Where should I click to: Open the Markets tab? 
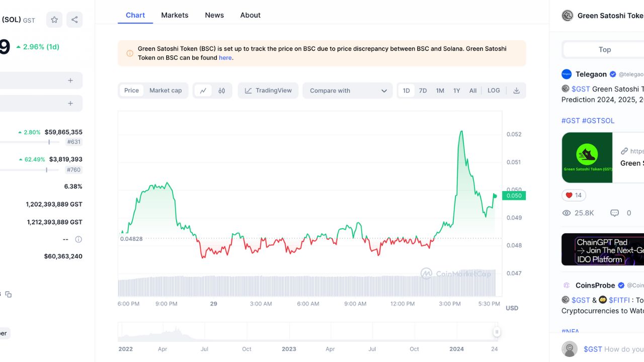(x=175, y=15)
